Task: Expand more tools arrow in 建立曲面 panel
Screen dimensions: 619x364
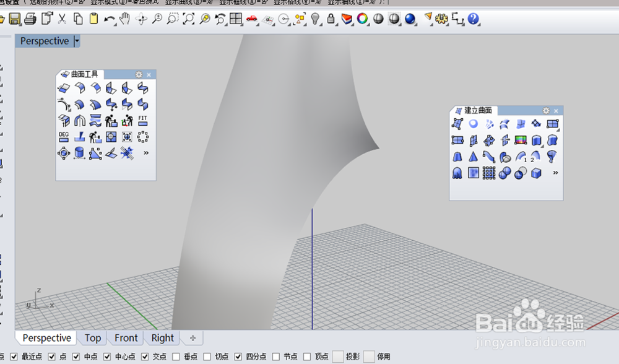Action: 555,173
